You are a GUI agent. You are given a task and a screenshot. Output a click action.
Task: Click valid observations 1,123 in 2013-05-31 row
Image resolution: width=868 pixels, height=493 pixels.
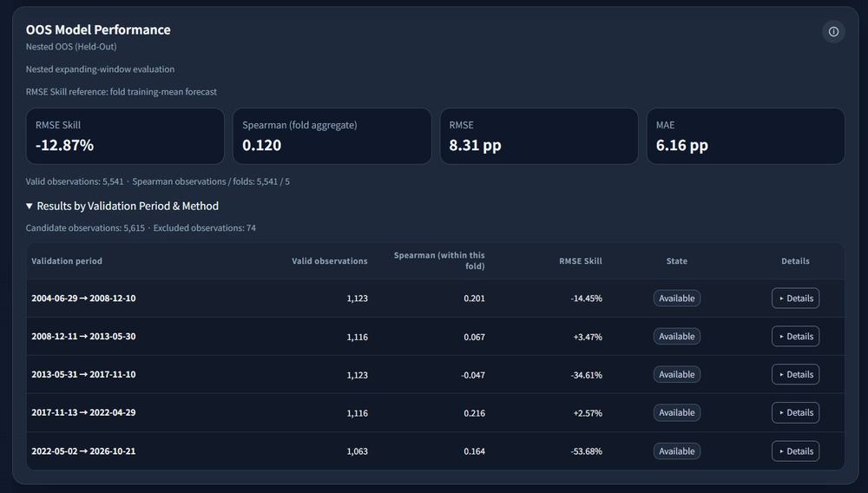[x=357, y=375]
